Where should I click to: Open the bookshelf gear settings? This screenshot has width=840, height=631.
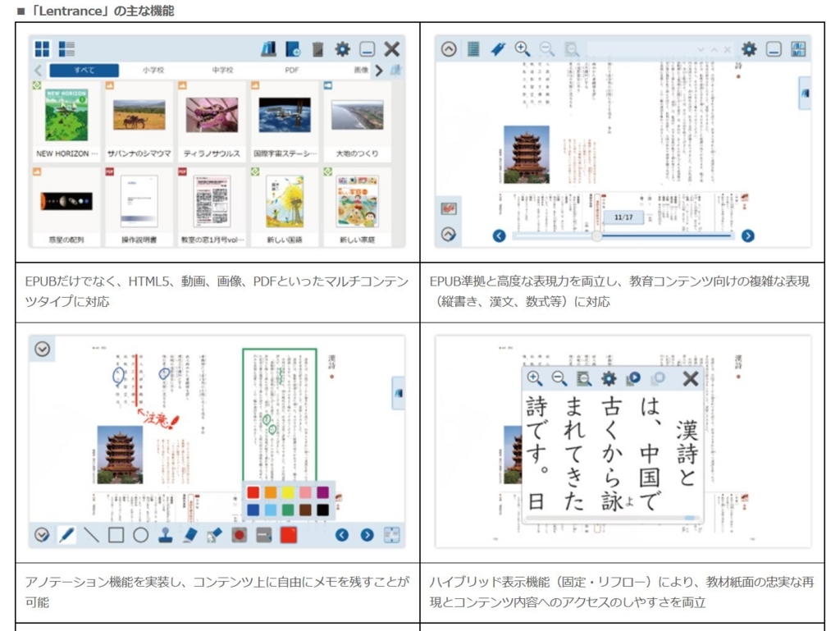(x=342, y=49)
